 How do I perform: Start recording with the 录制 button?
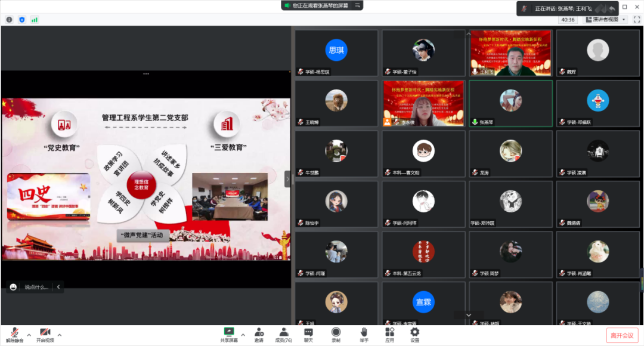click(336, 332)
